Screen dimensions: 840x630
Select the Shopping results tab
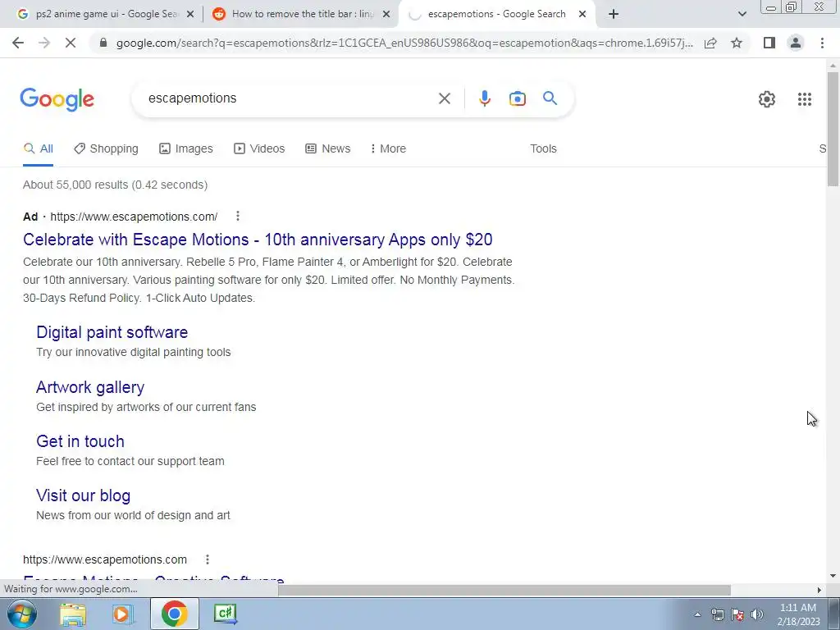106,148
